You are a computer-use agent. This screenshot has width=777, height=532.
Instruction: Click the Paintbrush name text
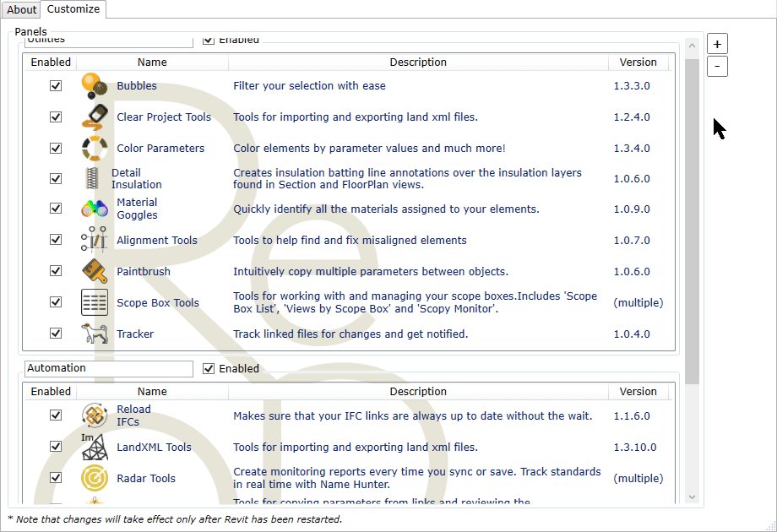coord(144,271)
